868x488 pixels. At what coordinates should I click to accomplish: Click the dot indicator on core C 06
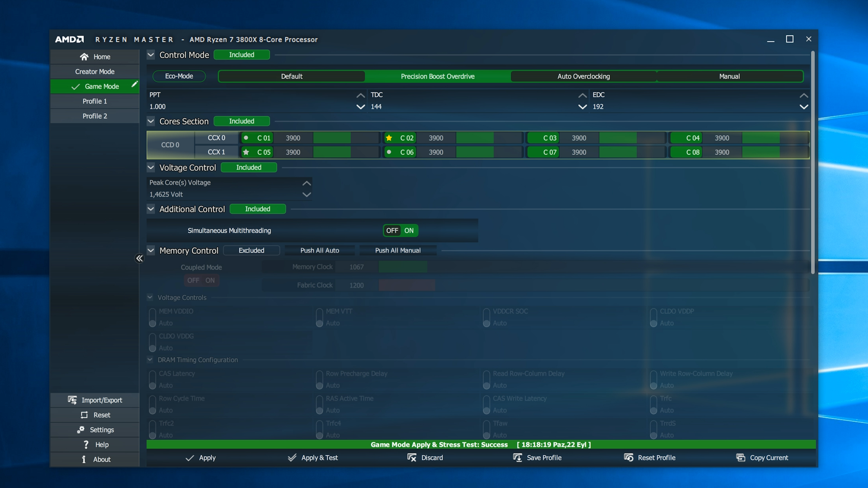coord(389,152)
